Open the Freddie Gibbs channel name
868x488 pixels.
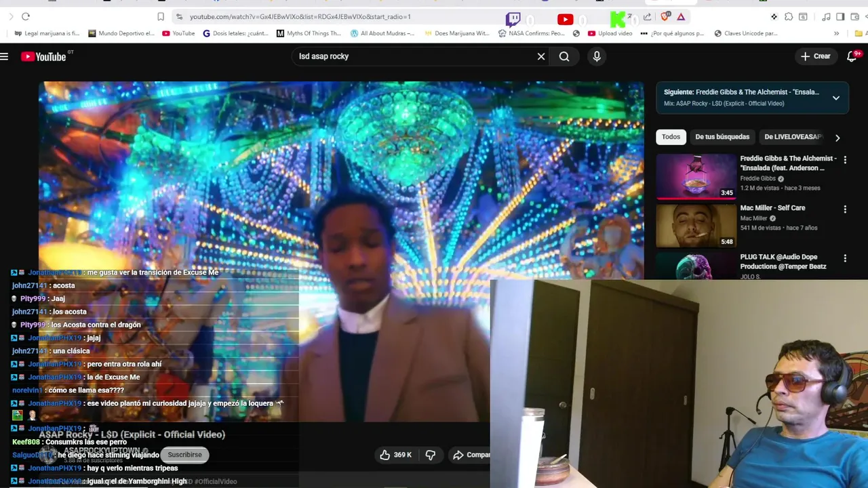757,178
